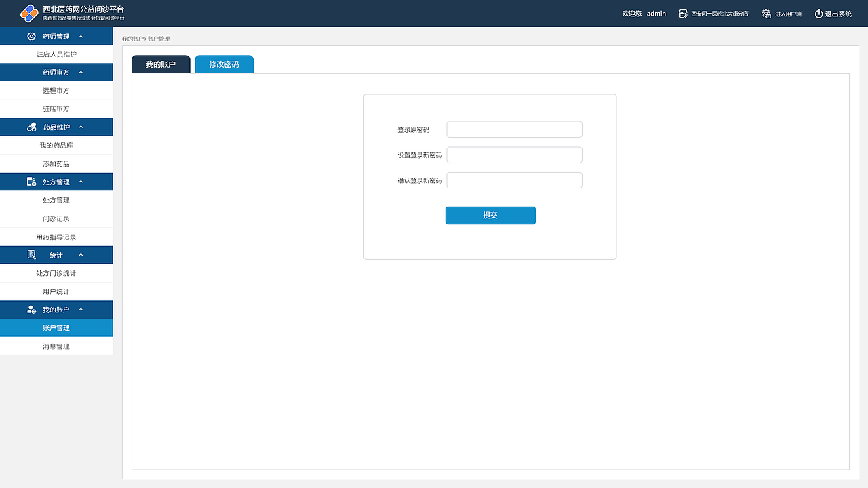Click the admin username in header
Image resolution: width=868 pixels, height=488 pixels.
click(656, 14)
